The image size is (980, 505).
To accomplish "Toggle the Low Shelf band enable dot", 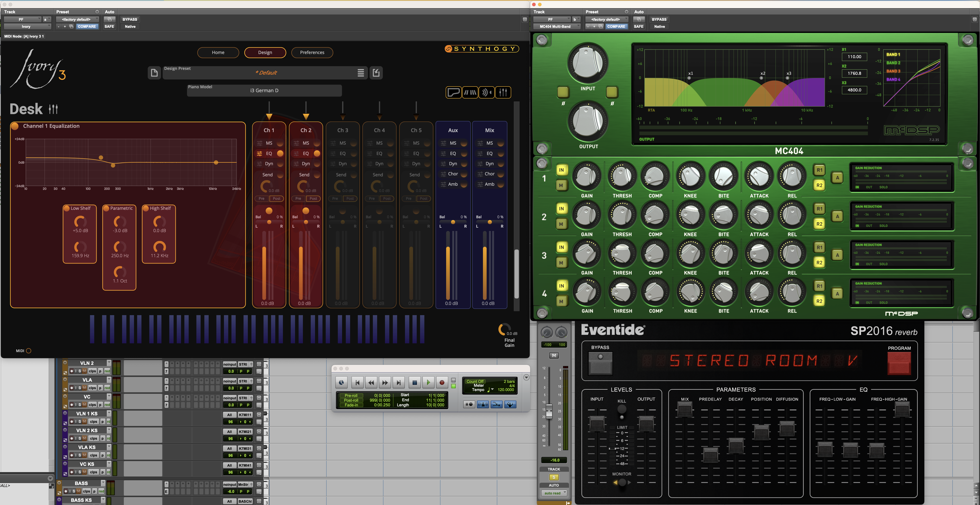I will (x=67, y=208).
